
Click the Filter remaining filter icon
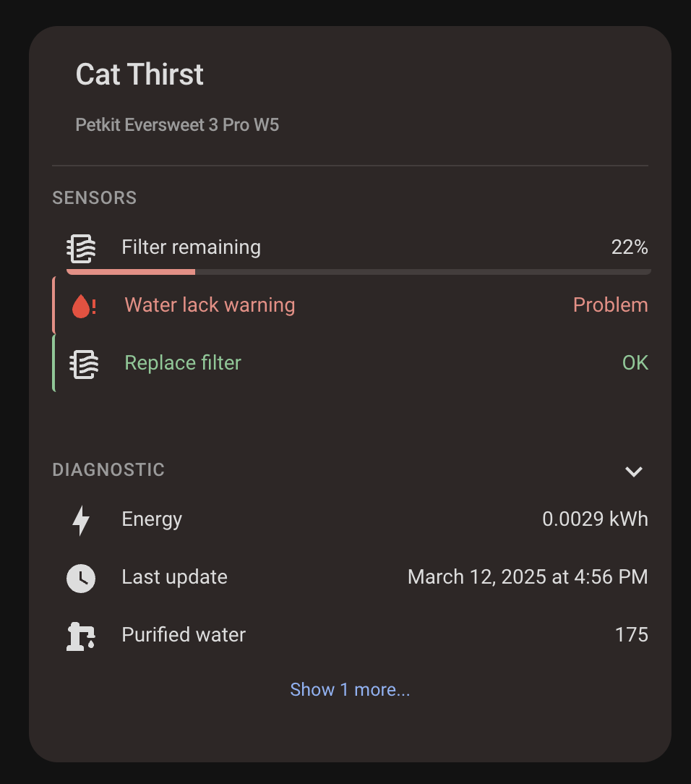coord(81,248)
